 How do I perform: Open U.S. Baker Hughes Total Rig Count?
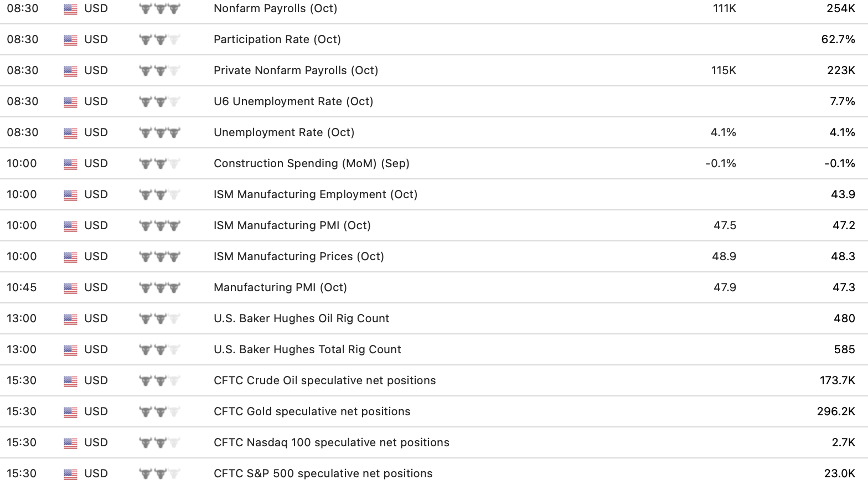point(307,350)
